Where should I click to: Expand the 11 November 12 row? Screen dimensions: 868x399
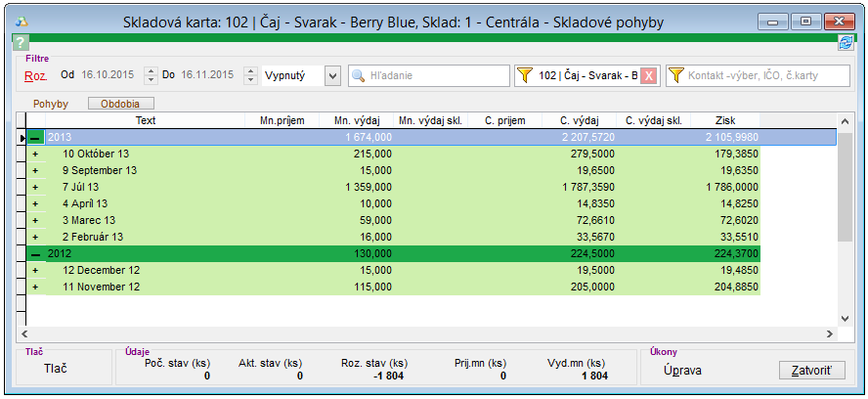pos(35,288)
